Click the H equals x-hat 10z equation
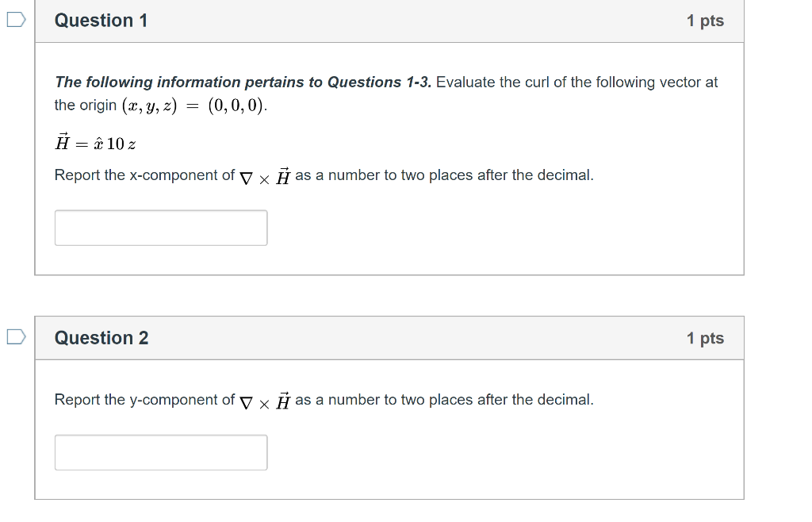This screenshot has height=522, width=812. 94,143
